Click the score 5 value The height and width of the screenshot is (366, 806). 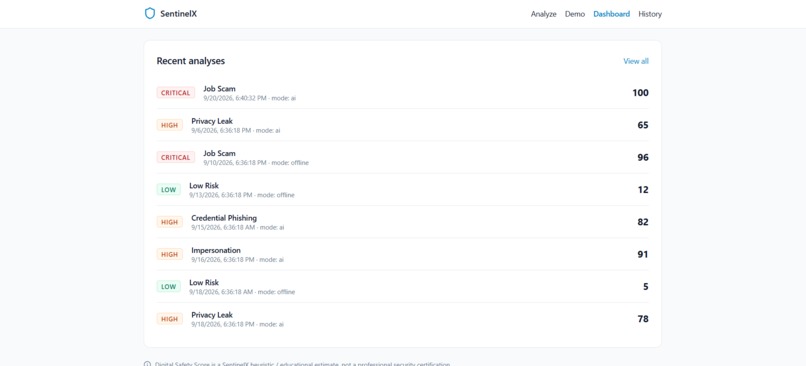646,287
